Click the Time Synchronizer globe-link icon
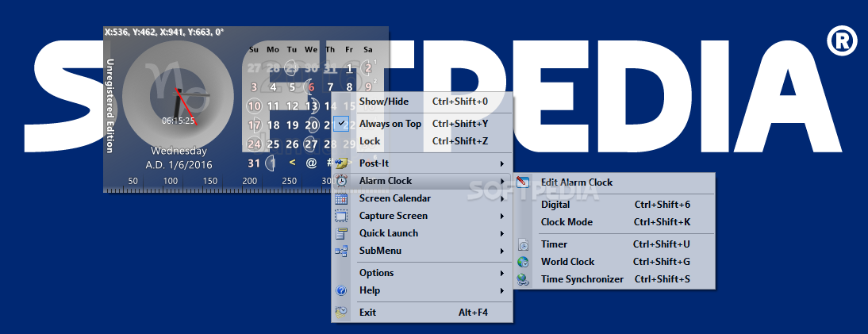Screen dimensions: 868x334 pyautogui.click(x=523, y=280)
